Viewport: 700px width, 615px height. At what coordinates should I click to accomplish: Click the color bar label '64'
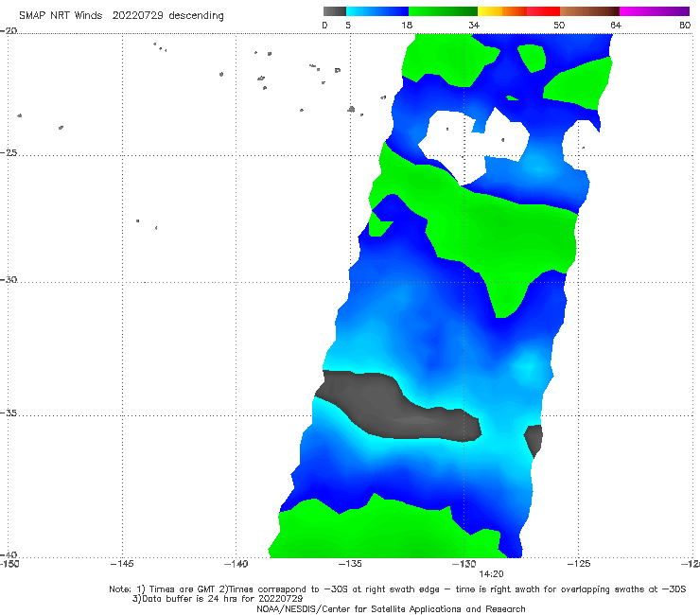click(x=616, y=25)
